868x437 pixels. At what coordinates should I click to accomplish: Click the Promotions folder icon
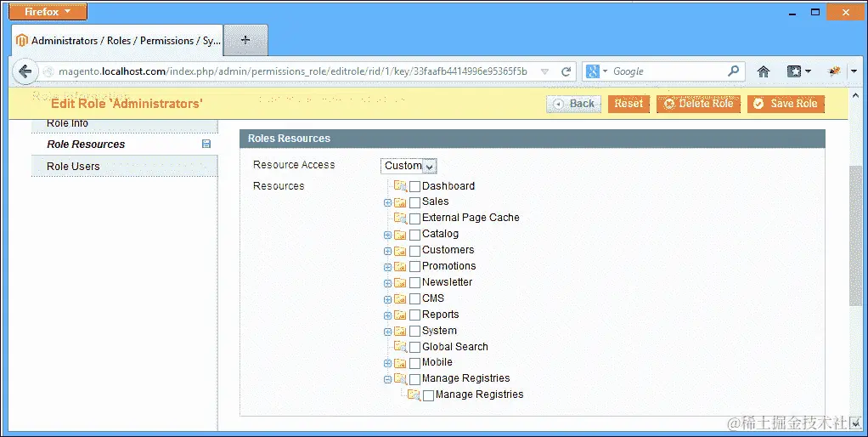coord(400,266)
